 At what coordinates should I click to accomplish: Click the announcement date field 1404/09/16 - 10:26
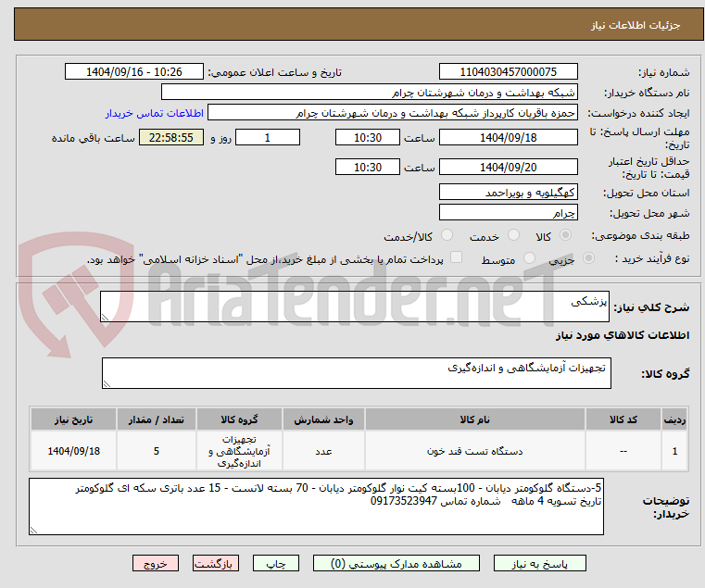134,72
